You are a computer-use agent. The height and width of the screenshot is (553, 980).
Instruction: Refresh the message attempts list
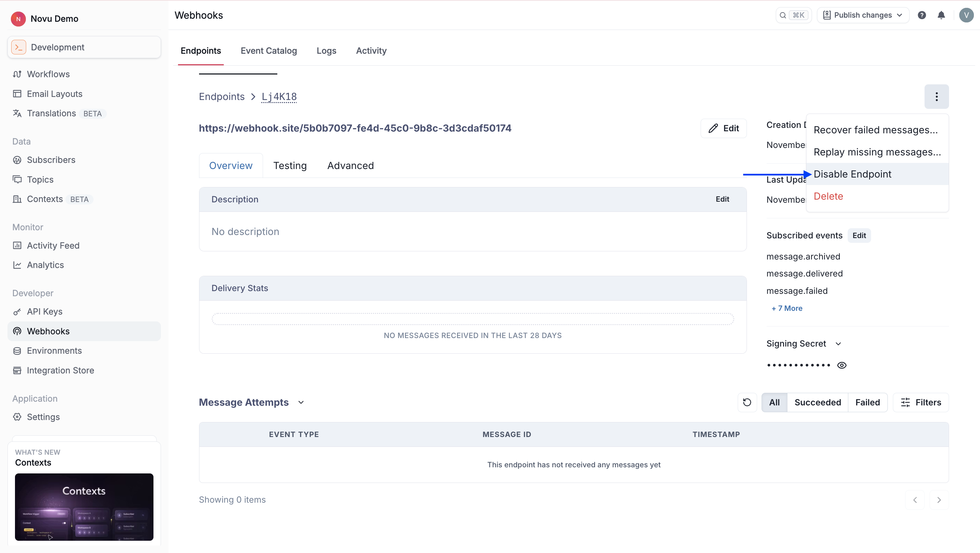click(x=747, y=402)
